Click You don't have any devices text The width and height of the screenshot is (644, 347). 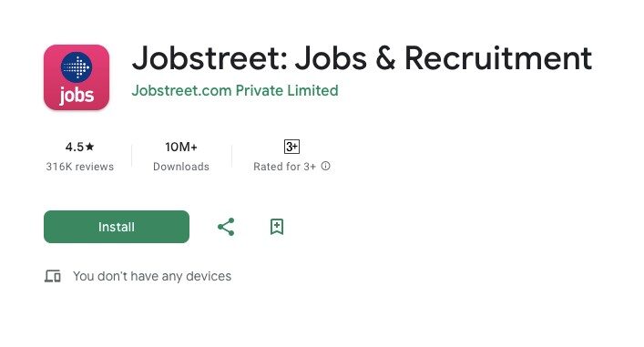(152, 276)
